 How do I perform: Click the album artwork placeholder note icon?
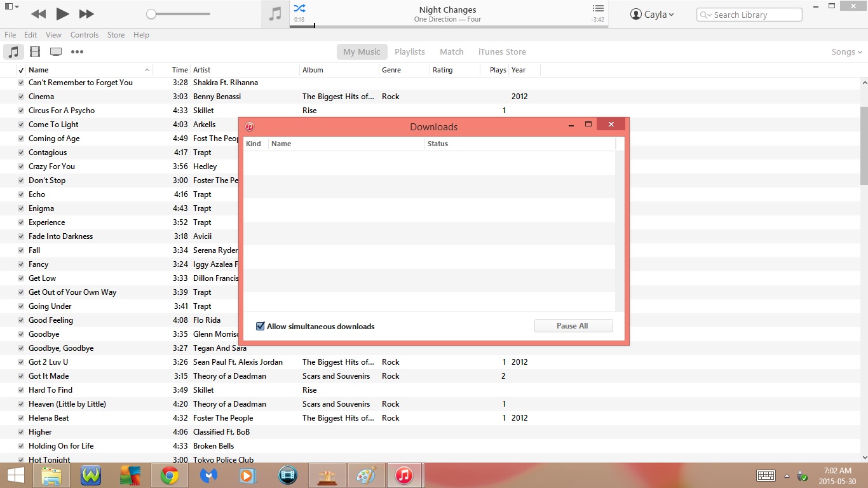pyautogui.click(x=275, y=14)
